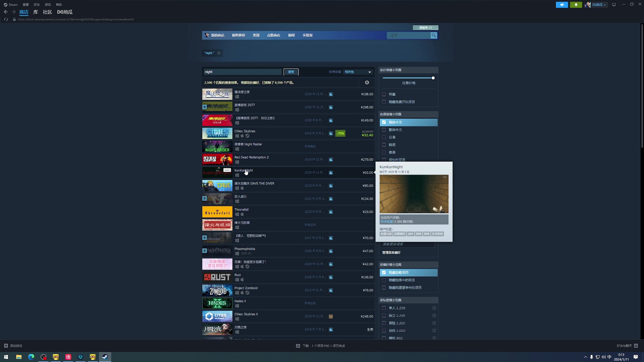Image resolution: width=644 pixels, height=362 pixels.
Task: Select the 韩语 language checkbox
Action: coord(384,145)
